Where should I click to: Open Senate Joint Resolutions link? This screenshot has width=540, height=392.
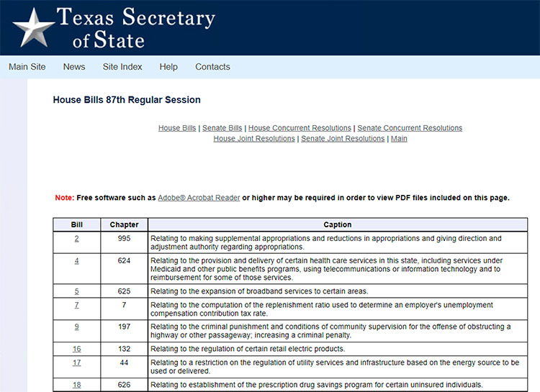343,139
